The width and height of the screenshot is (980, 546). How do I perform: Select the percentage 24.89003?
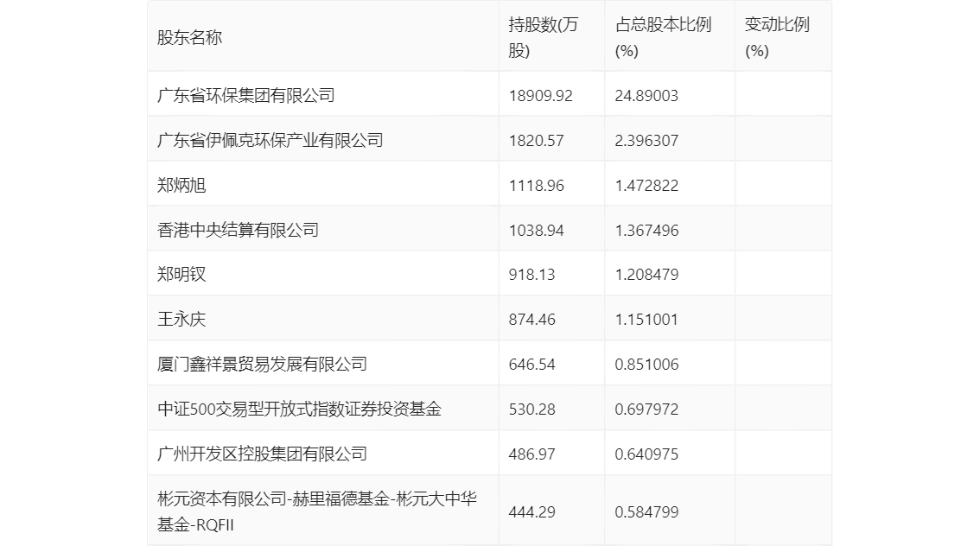coord(646,96)
